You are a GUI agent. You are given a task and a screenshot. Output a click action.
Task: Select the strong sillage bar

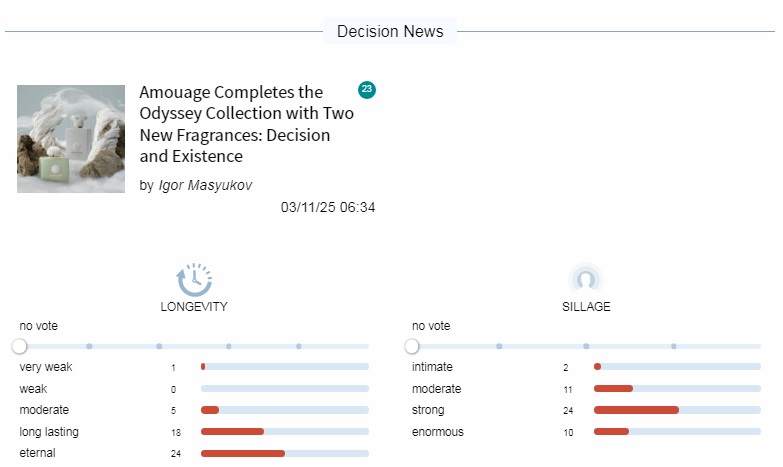677,410
